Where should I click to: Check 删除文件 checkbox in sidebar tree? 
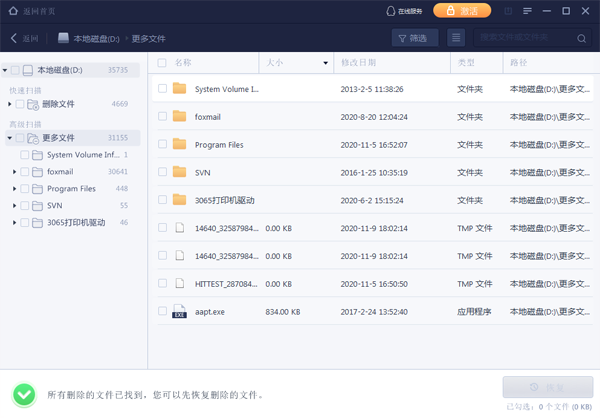point(20,104)
